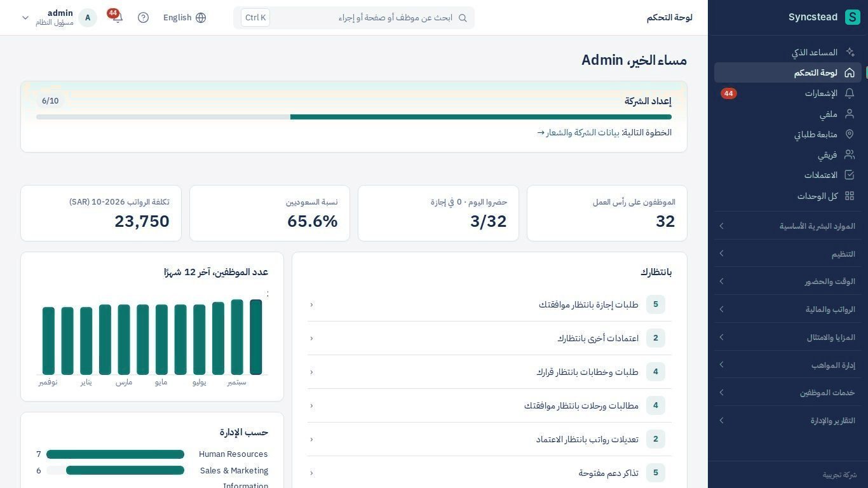The image size is (868, 488).
Task: Click the كل الوحدات grid icon
Action: click(x=850, y=196)
